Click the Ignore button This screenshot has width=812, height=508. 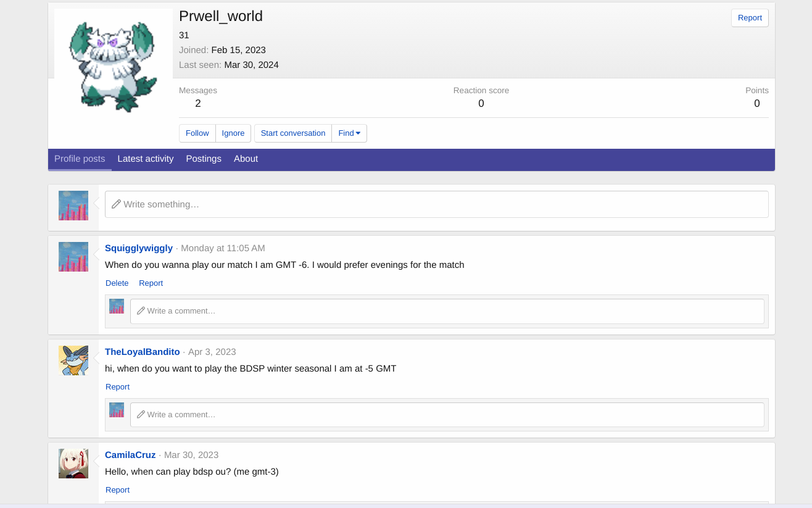(233, 133)
